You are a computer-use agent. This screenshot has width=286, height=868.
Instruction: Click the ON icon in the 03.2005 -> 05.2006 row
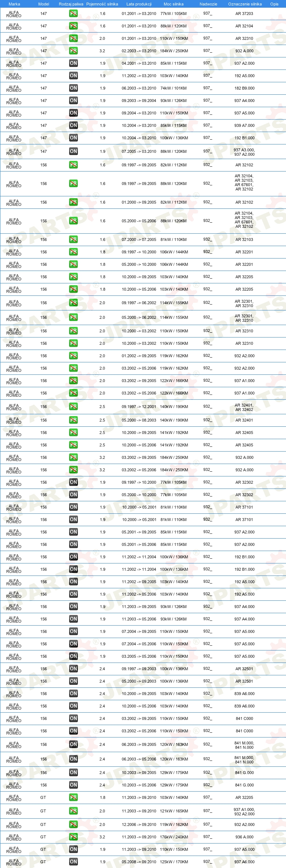tap(74, 656)
